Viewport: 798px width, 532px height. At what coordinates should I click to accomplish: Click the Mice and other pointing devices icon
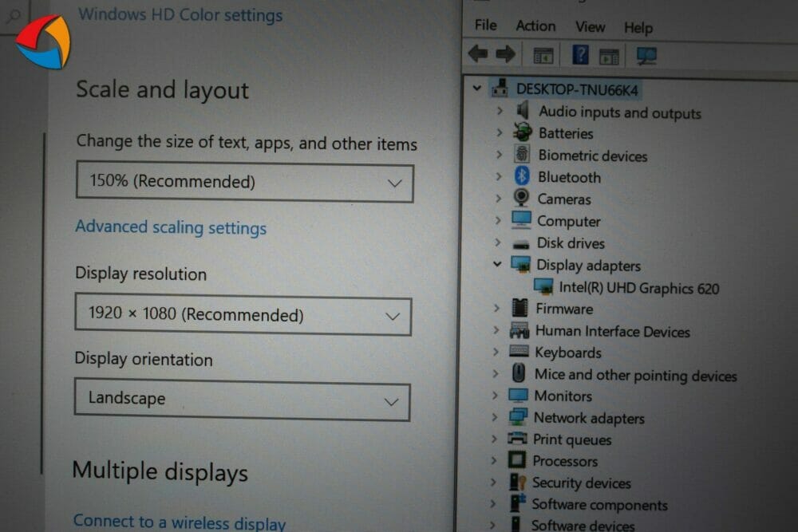click(519, 372)
